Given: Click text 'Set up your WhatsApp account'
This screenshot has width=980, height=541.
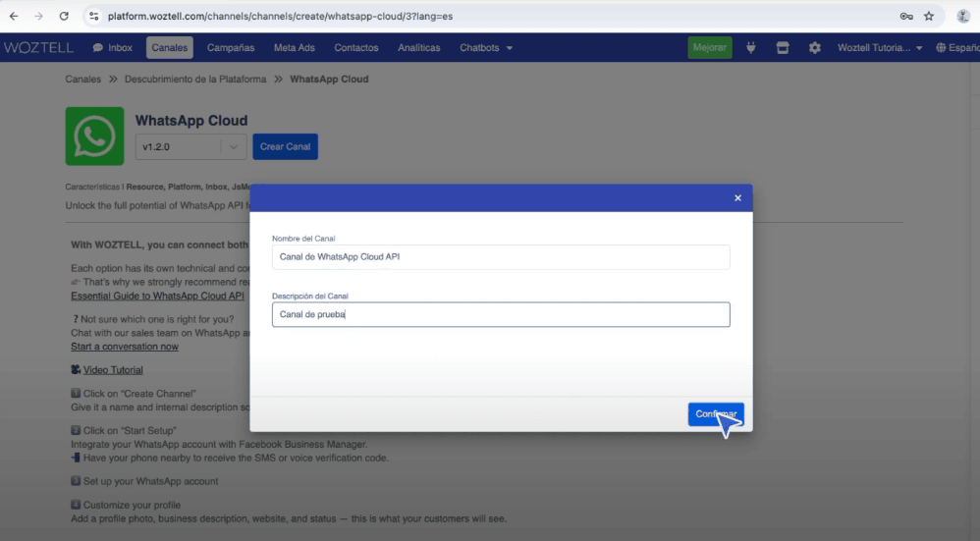Looking at the screenshot, I should pos(150,481).
